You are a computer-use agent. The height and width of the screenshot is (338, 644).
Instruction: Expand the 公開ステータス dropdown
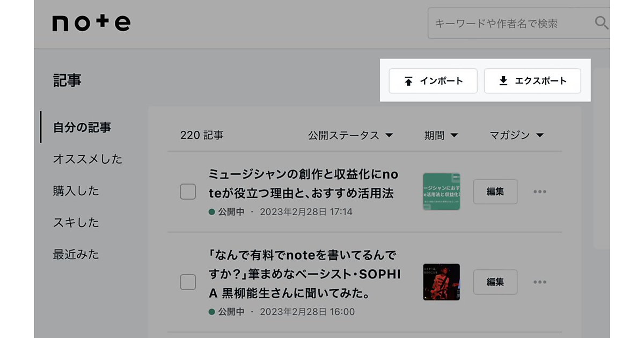click(x=350, y=135)
